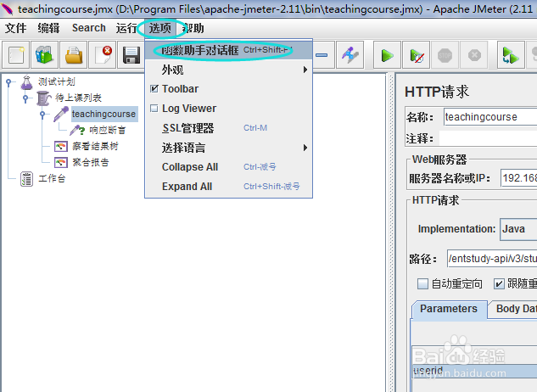The height and width of the screenshot is (392, 537).
Task: Uncheck the 跟随重定向 checkbox
Action: coord(499,283)
